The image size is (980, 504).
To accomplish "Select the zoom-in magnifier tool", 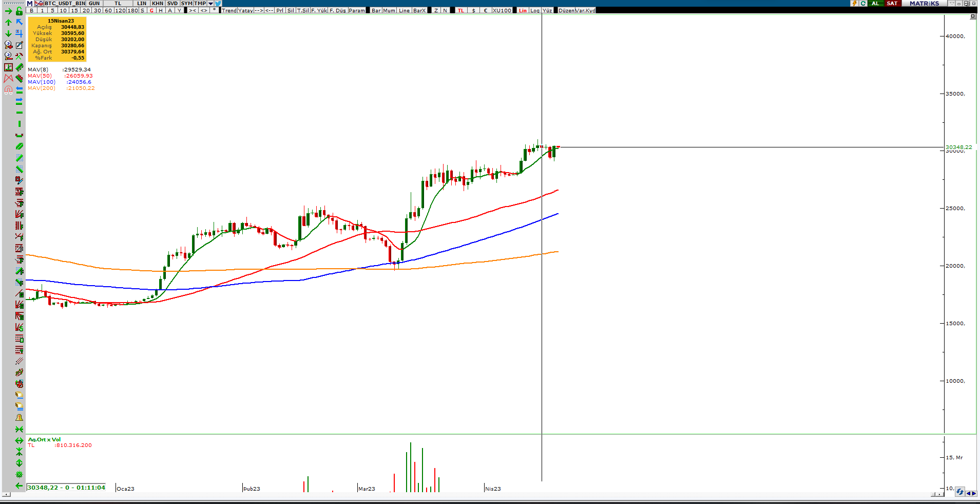I will coord(8,45).
